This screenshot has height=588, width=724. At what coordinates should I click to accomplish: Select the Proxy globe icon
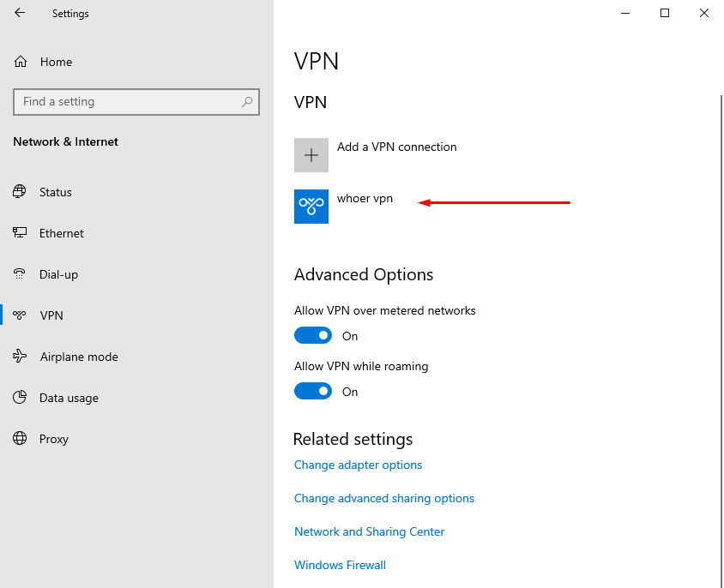pyautogui.click(x=20, y=438)
